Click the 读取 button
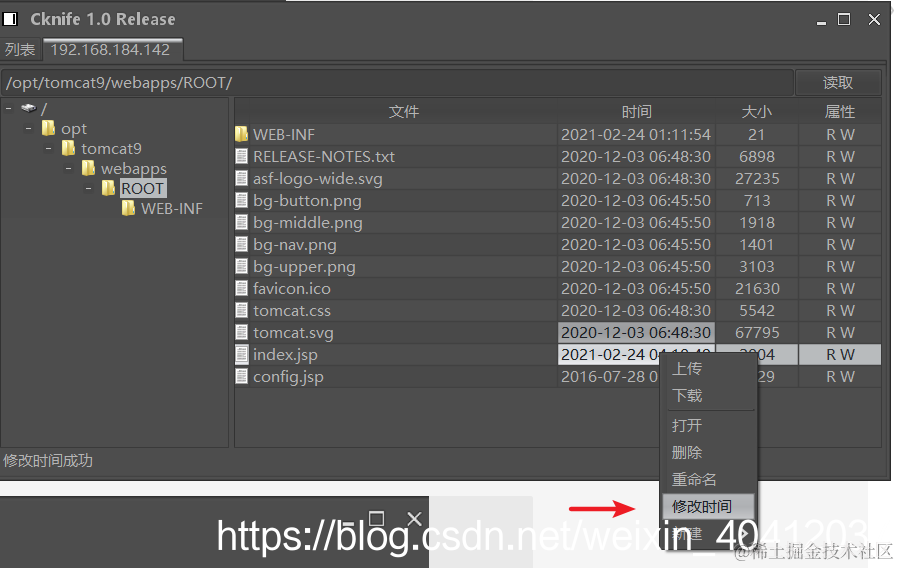Screen dimensions: 900x568 click(838, 83)
